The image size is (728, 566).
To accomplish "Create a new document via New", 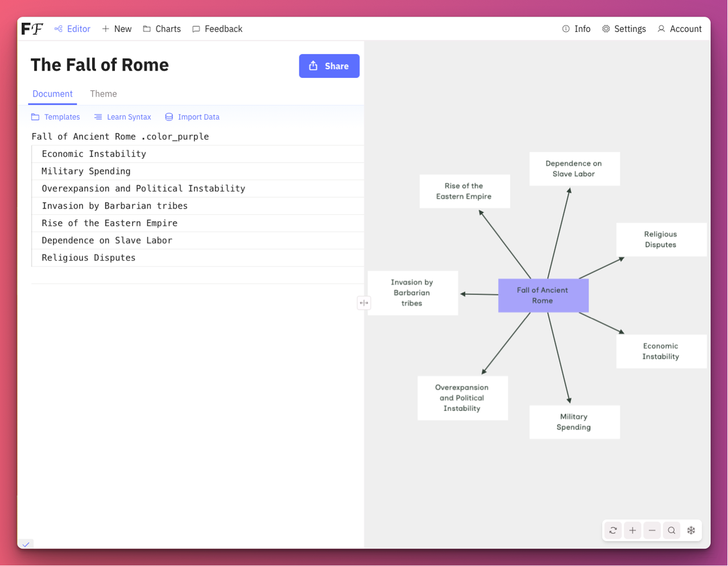I will click(x=117, y=28).
